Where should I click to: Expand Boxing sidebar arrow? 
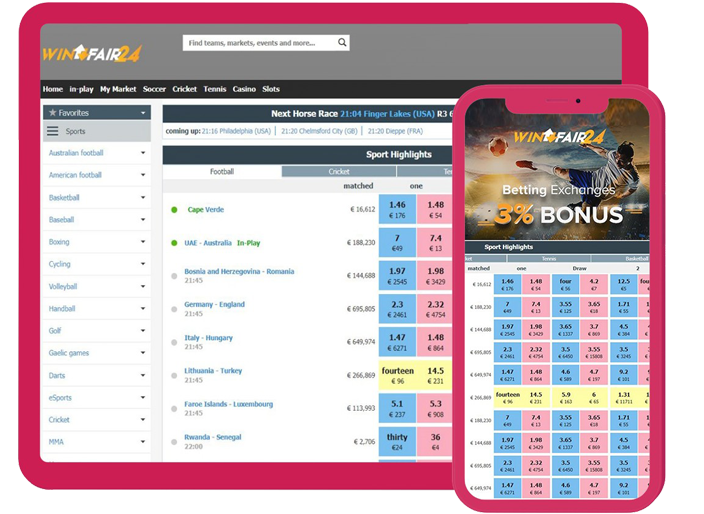pyautogui.click(x=143, y=242)
